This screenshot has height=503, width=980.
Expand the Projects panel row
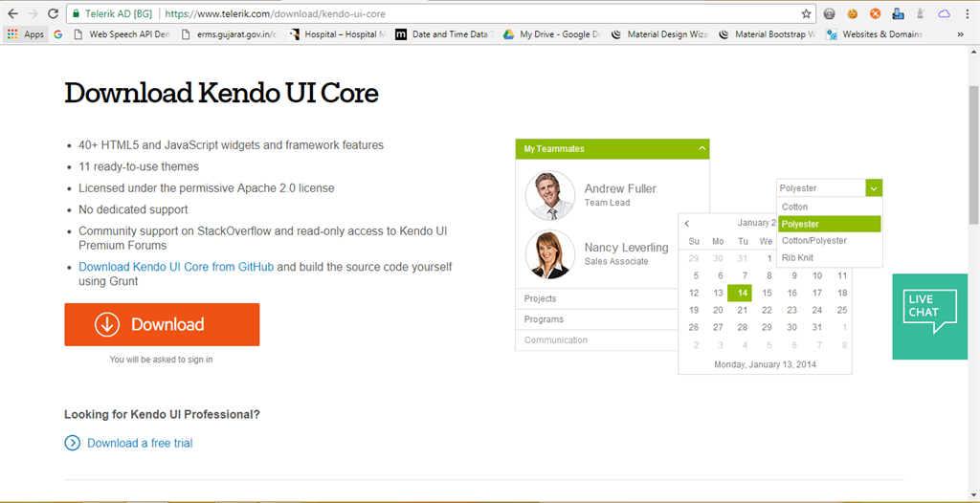[x=597, y=298]
